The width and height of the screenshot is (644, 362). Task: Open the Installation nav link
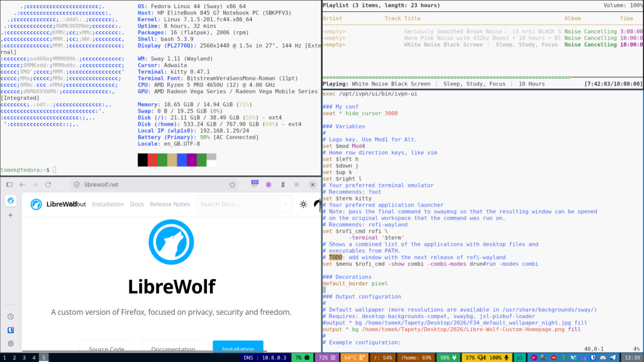108,204
